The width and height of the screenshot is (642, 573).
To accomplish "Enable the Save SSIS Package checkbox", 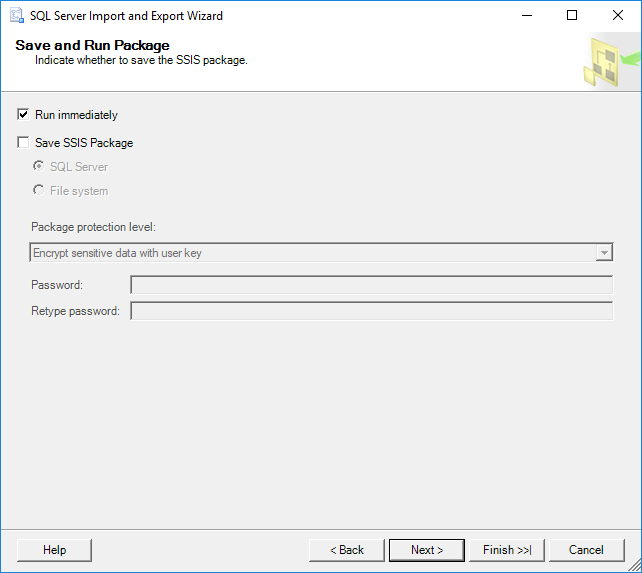I will point(23,143).
